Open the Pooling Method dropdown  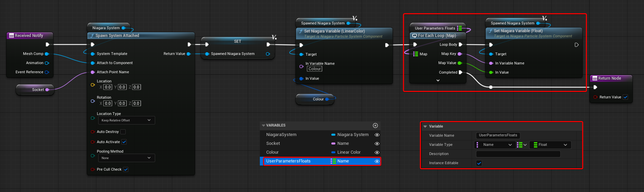[x=126, y=158]
